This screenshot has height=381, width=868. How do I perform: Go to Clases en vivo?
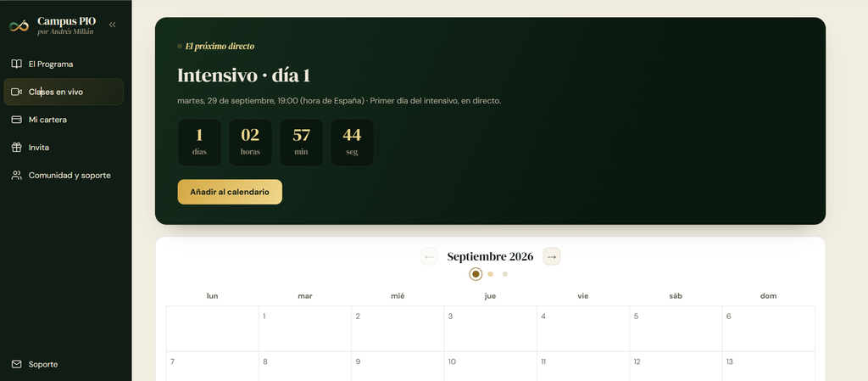64,92
